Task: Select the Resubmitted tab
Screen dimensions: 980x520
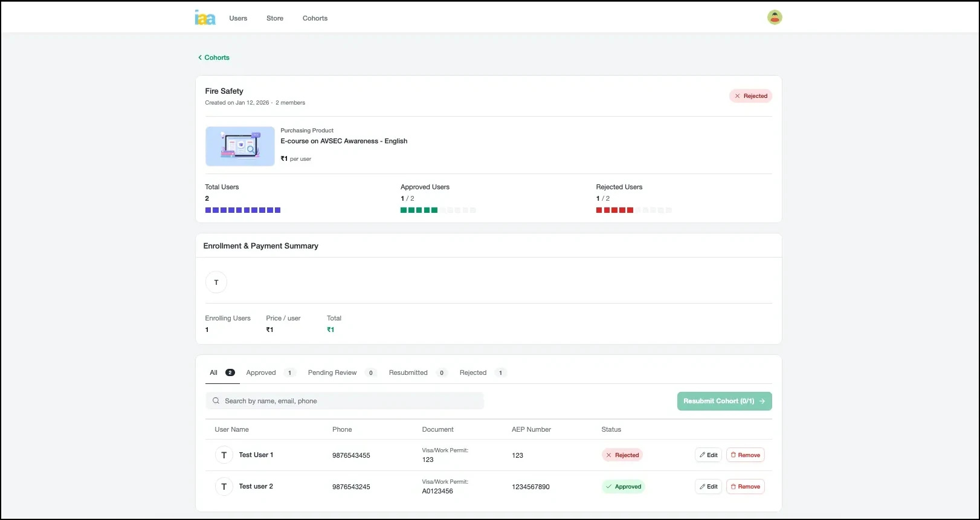Action: click(408, 372)
